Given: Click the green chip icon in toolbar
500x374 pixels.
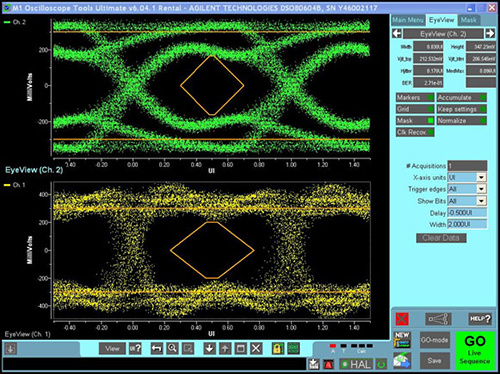Looking at the screenshot, I should pos(293,349).
